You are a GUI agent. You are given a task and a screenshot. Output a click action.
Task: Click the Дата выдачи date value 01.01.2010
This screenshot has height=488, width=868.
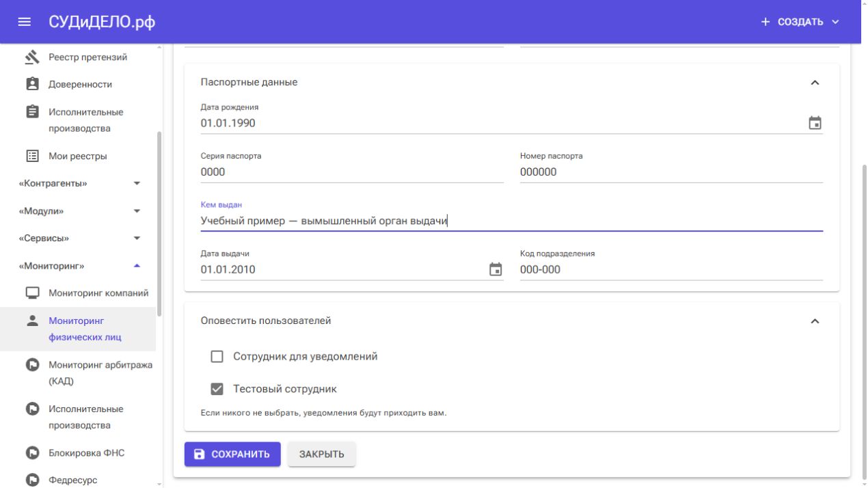tap(228, 269)
